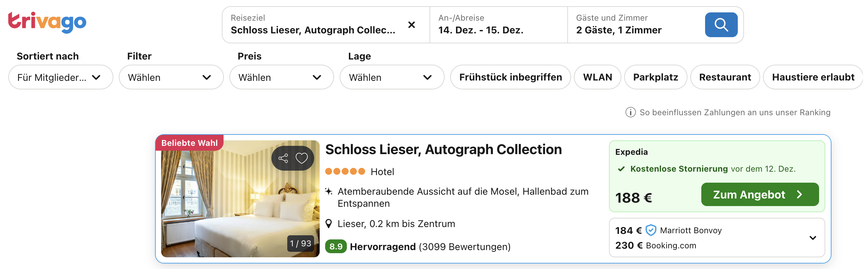Click the Zum Angebot button
This screenshot has height=269, width=868.
pos(759,195)
